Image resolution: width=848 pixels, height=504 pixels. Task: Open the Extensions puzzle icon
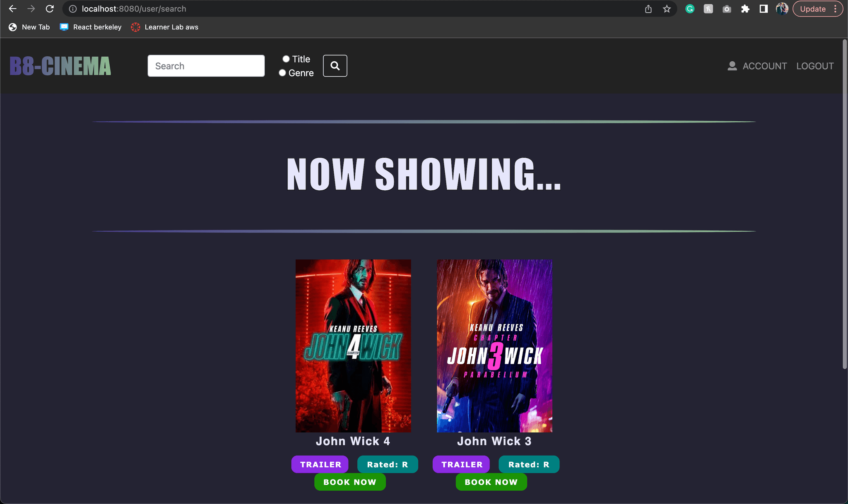click(745, 9)
